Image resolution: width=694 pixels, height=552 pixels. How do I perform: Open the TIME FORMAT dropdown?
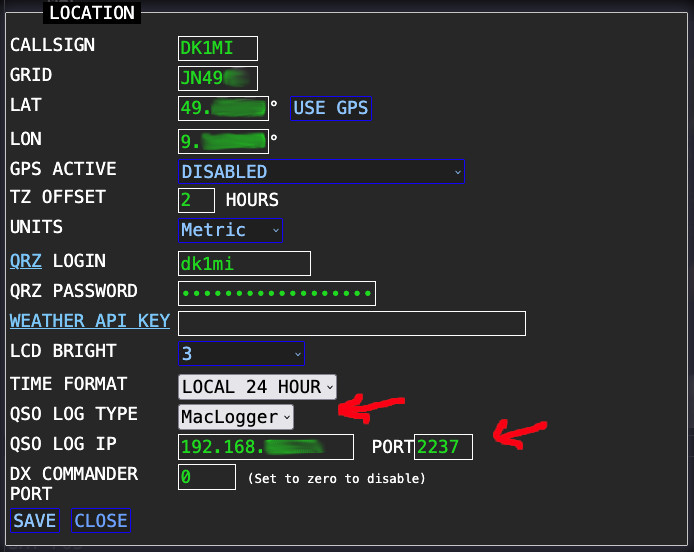coord(257,386)
